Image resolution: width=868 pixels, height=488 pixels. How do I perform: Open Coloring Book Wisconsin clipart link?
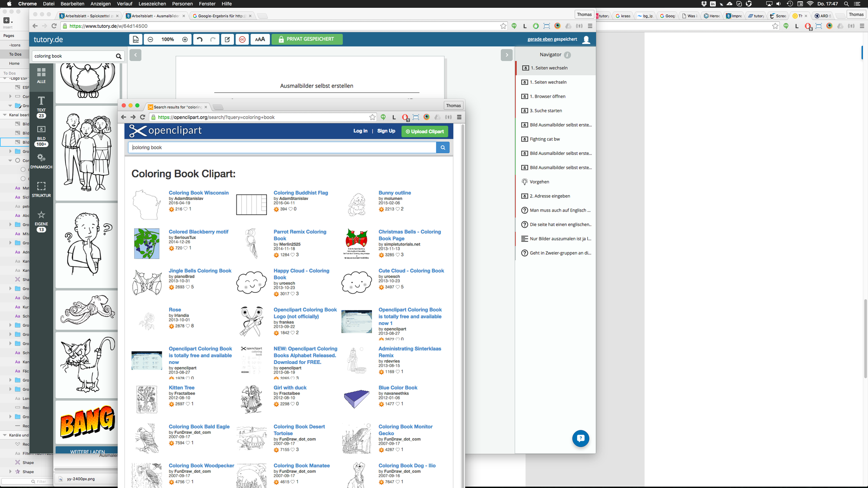pos(198,193)
